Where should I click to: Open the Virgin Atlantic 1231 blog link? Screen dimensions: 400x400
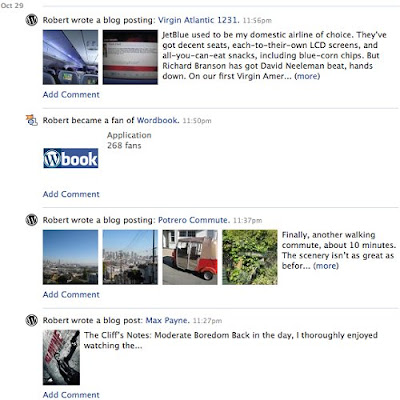pos(199,20)
